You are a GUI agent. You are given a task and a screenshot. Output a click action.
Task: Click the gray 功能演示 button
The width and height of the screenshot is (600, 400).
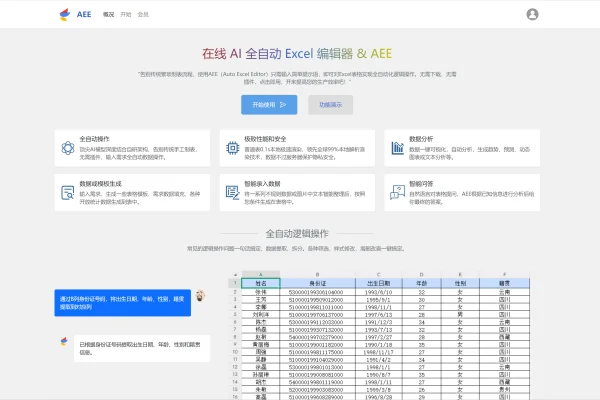pyautogui.click(x=331, y=105)
